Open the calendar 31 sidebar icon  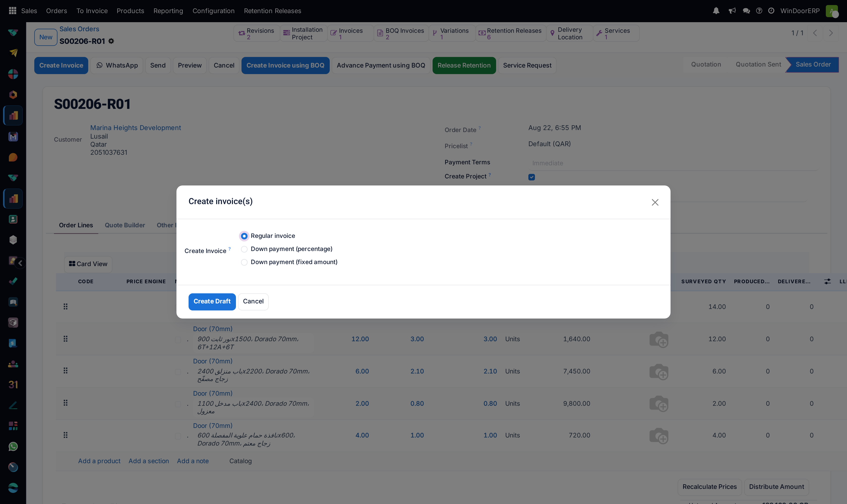click(x=13, y=385)
